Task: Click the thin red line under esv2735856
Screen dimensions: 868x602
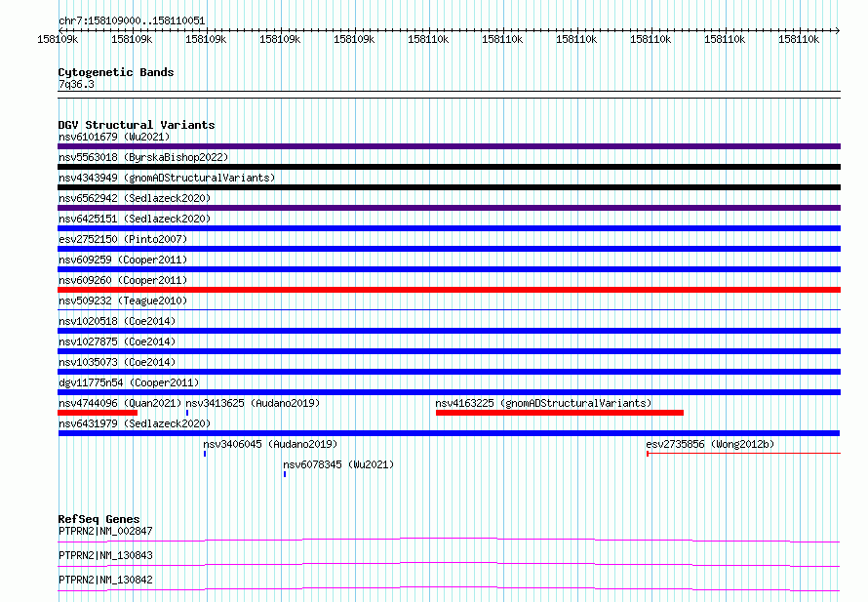Action: [x=743, y=454]
